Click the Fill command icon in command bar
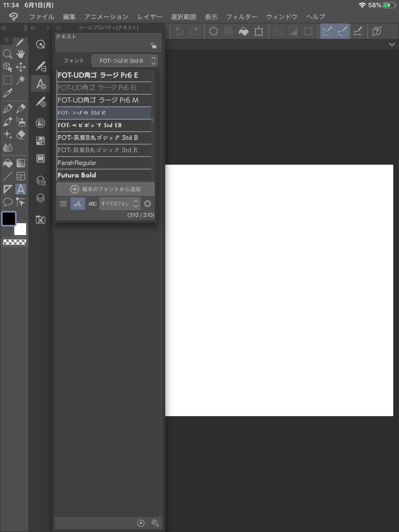The image size is (399, 532). point(244,31)
